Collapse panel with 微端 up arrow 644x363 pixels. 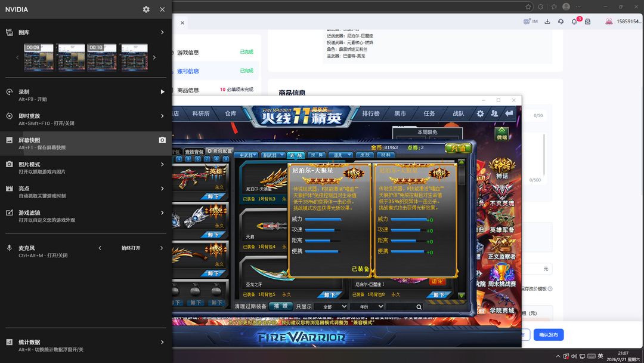pyautogui.click(x=502, y=134)
